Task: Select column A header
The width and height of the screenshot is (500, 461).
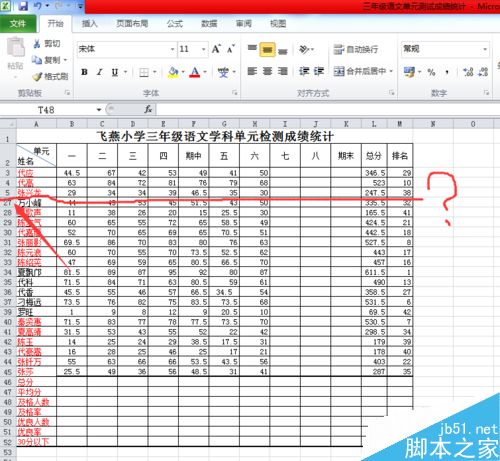Action: [x=36, y=124]
